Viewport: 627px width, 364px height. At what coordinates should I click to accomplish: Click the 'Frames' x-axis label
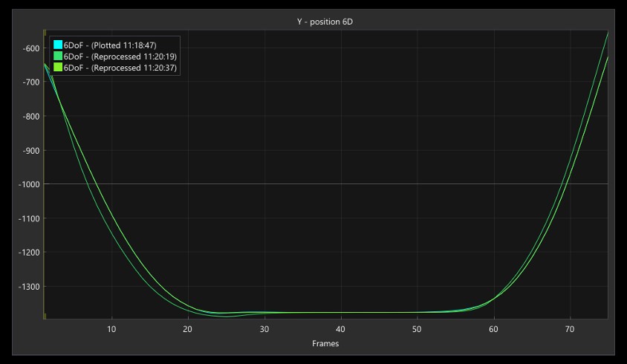(325, 344)
